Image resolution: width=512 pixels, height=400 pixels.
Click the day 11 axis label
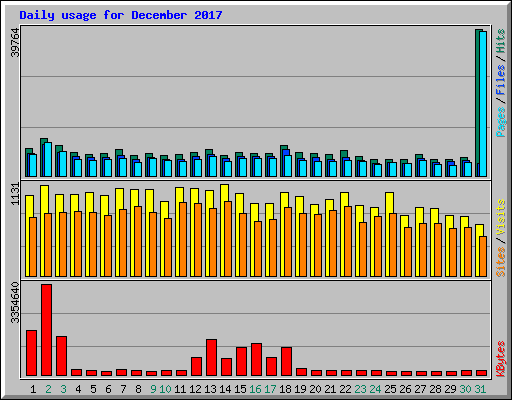click(x=180, y=389)
